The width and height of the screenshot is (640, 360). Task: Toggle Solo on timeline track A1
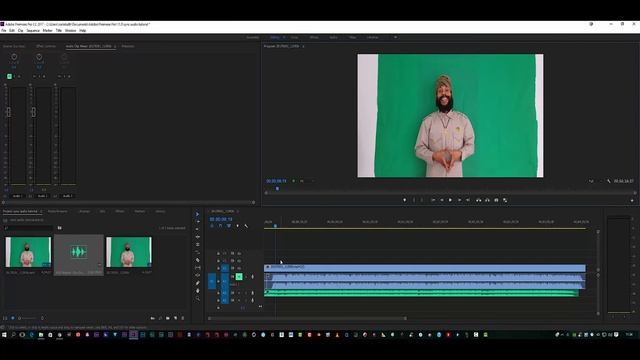tap(246, 277)
